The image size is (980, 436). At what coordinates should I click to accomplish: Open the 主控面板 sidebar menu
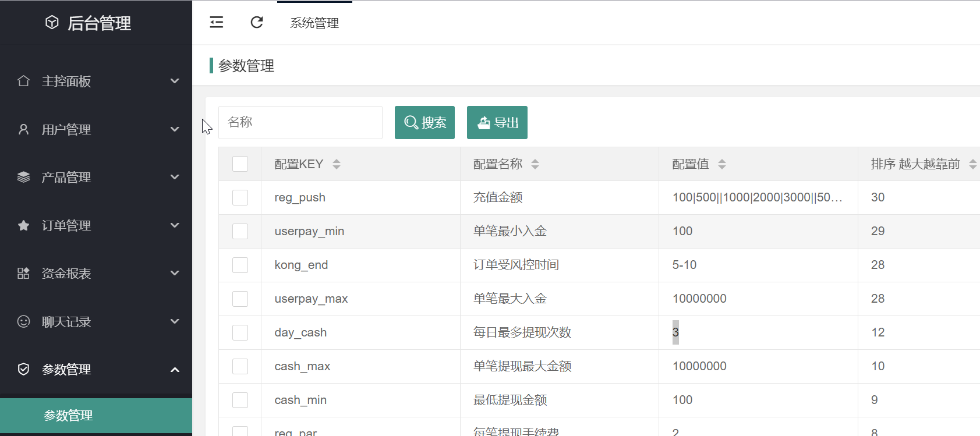tap(96, 81)
